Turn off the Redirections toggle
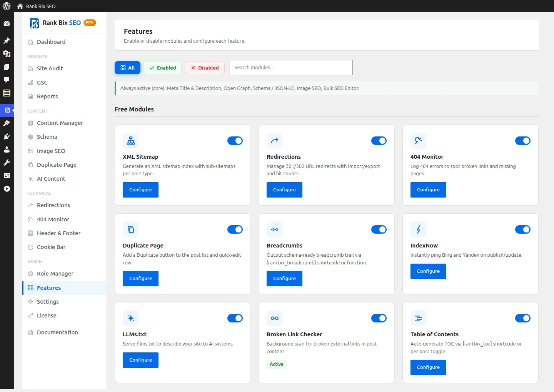The width and height of the screenshot is (554, 392). pyautogui.click(x=379, y=141)
